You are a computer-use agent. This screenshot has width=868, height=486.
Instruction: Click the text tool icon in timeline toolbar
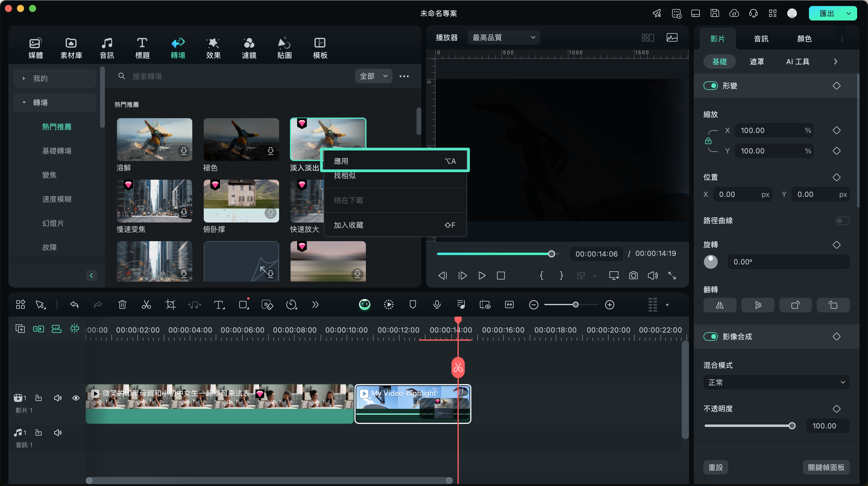[x=219, y=305]
